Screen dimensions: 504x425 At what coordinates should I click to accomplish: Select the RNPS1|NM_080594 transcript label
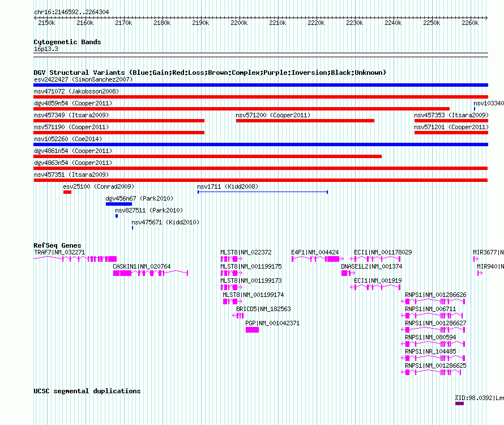[x=430, y=337]
